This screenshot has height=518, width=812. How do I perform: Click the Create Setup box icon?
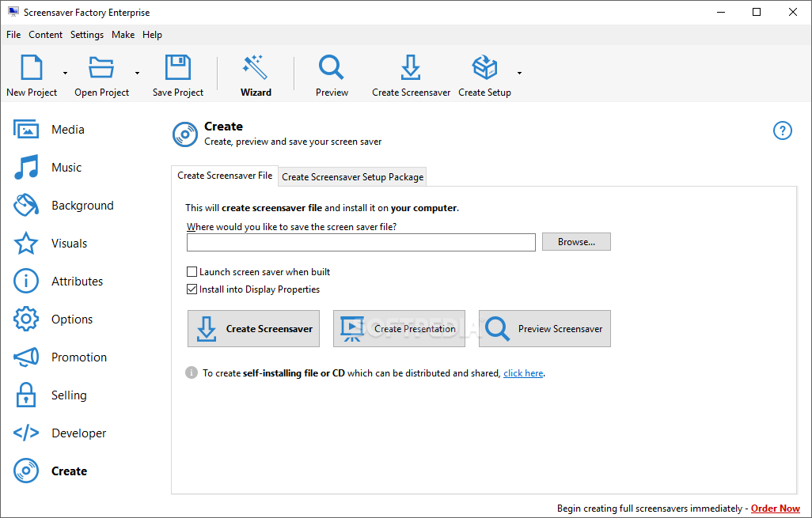484,67
